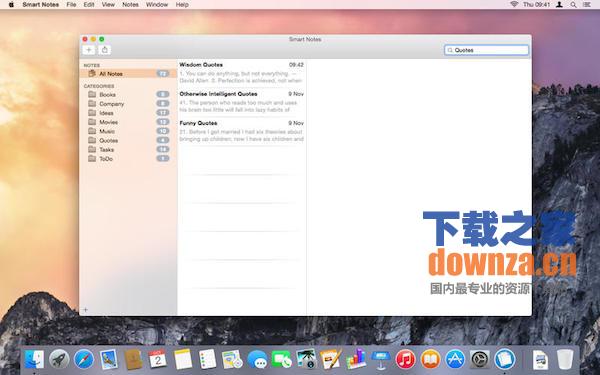
Task: Open the Otherwise Intelligent Quotes note
Action: coord(241,102)
